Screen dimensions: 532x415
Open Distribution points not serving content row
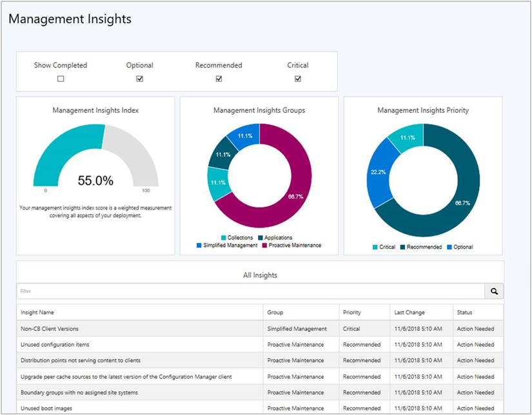tap(260, 360)
